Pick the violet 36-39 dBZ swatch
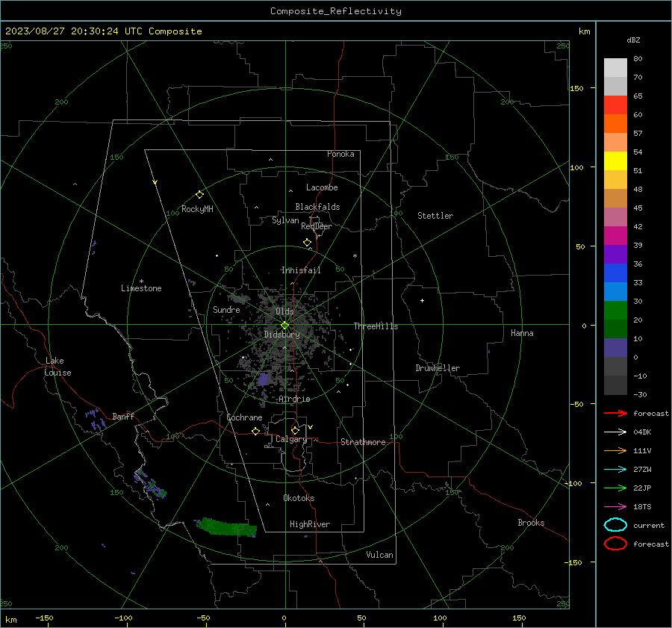This screenshot has height=628, width=672. [615, 255]
